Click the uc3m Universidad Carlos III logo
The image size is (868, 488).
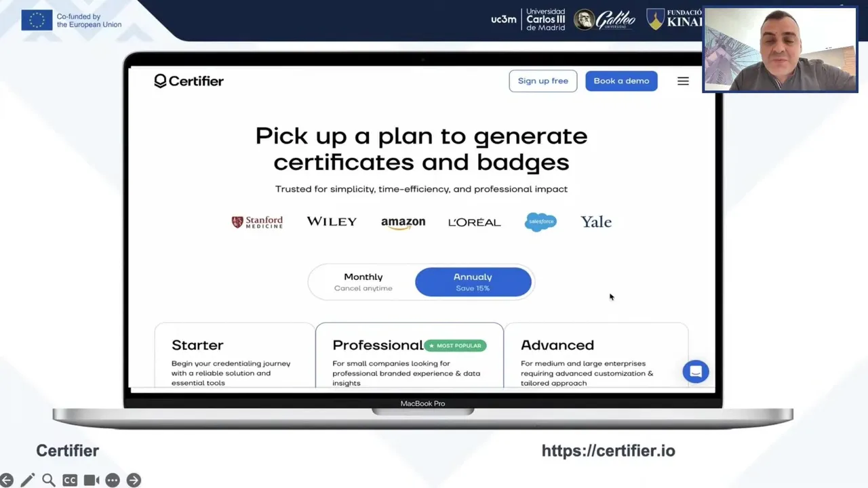[528, 19]
